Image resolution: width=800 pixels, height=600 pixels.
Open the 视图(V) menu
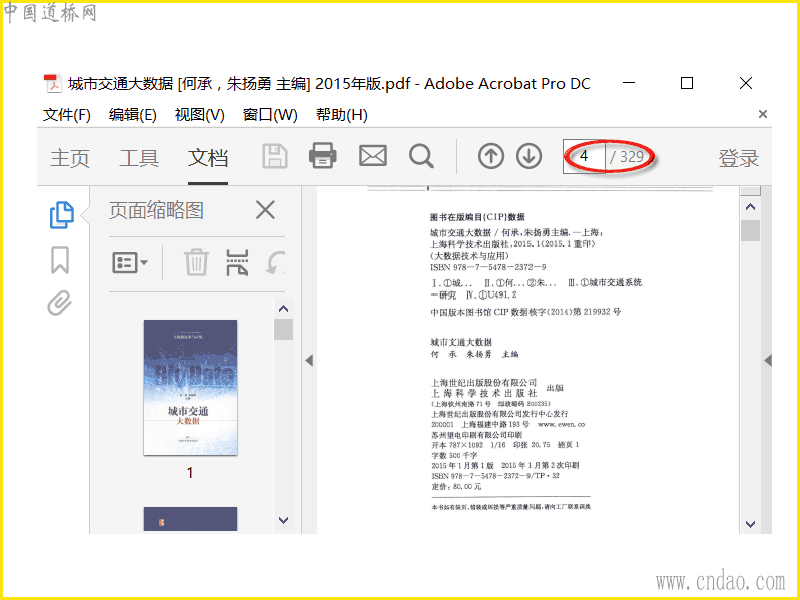pos(199,115)
